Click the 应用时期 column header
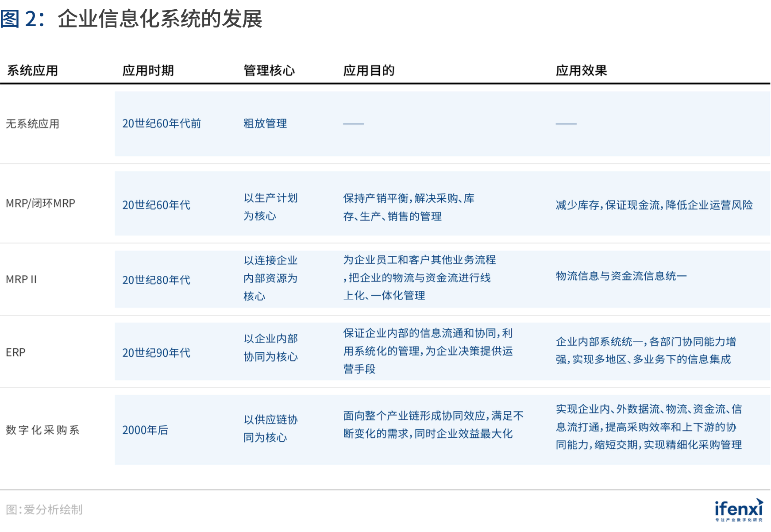The width and height of the screenshot is (771, 532). coord(148,70)
